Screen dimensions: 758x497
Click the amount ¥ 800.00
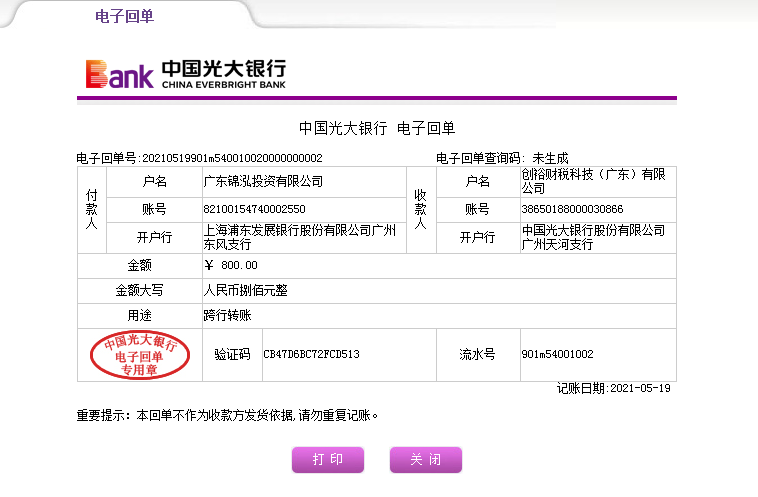click(231, 265)
